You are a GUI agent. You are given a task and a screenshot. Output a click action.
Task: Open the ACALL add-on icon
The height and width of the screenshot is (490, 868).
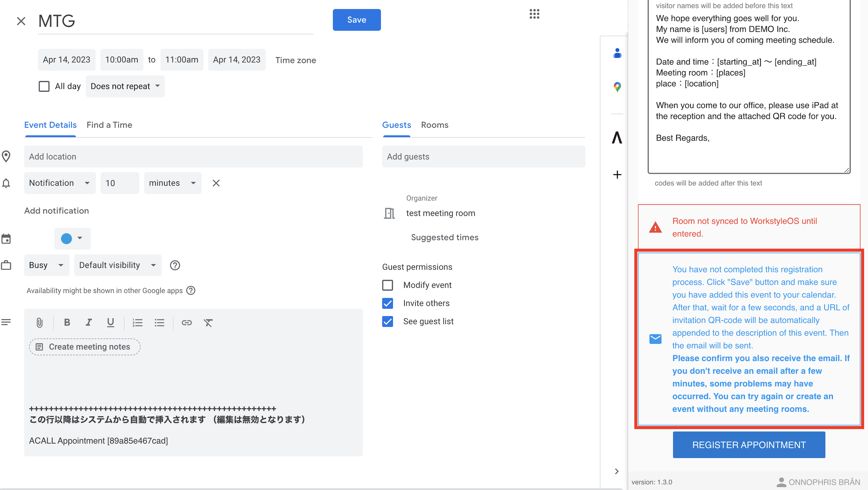coord(617,137)
